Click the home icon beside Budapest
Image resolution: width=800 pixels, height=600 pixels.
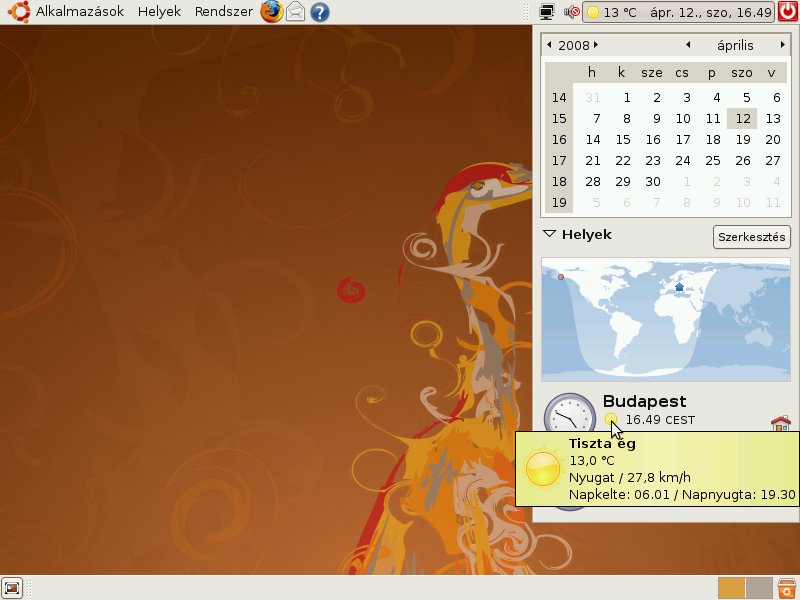pos(781,422)
